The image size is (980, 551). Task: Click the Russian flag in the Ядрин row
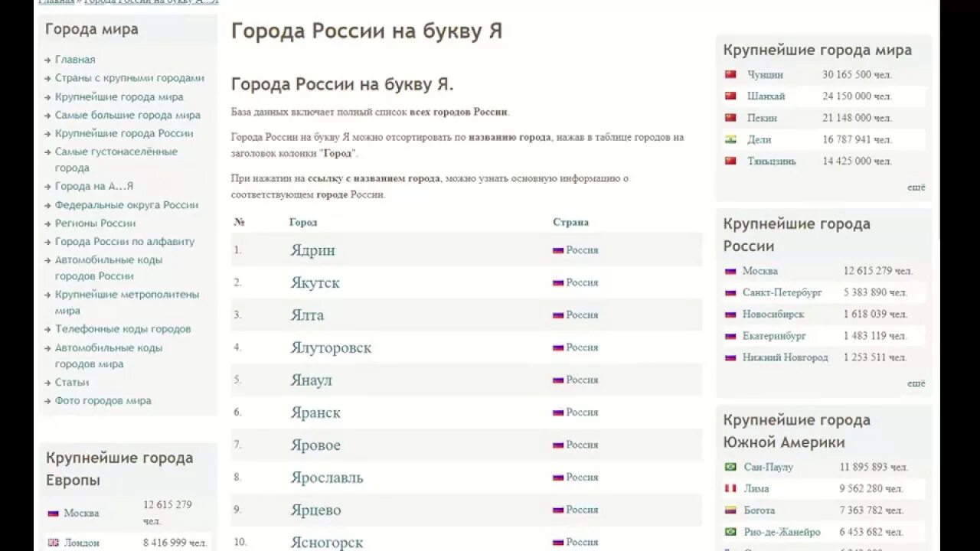click(x=558, y=250)
